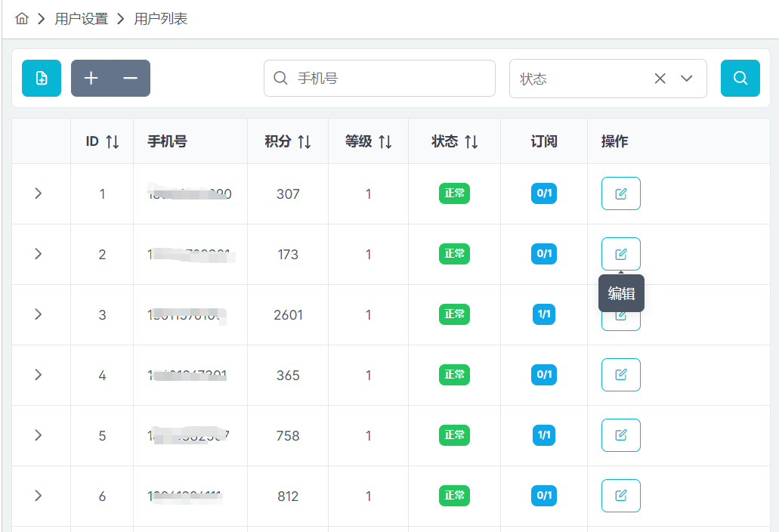
Task: Click the minus collapse-all button
Action: (x=130, y=78)
